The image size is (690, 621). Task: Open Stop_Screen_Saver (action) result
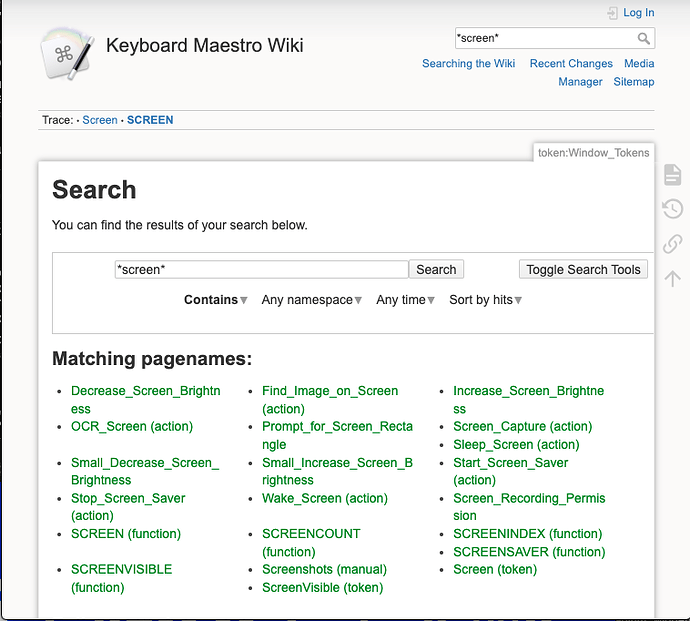click(x=128, y=507)
